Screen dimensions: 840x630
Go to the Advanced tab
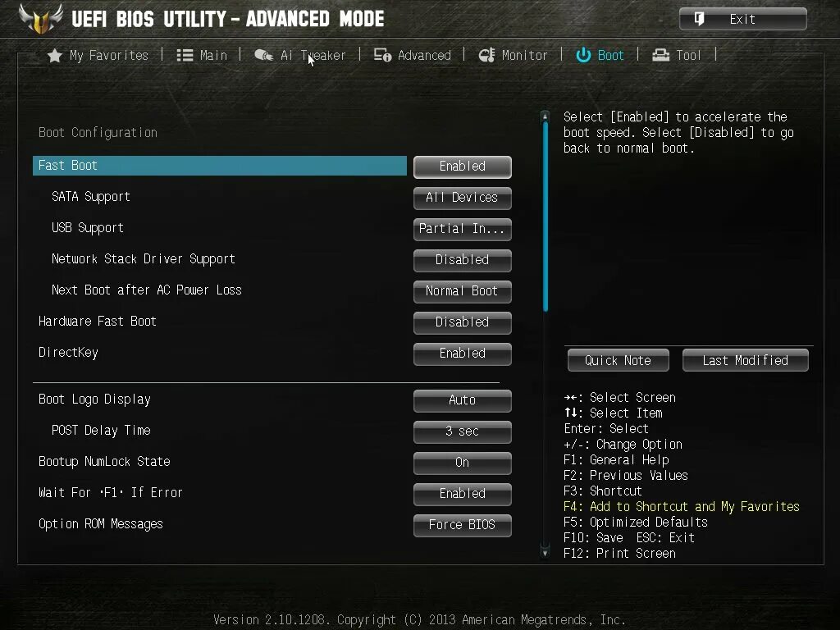point(424,55)
